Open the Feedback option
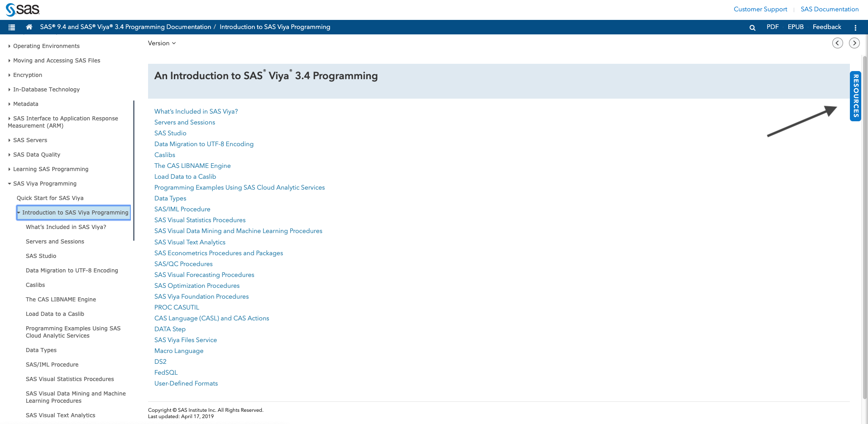The width and height of the screenshot is (868, 424). point(827,27)
